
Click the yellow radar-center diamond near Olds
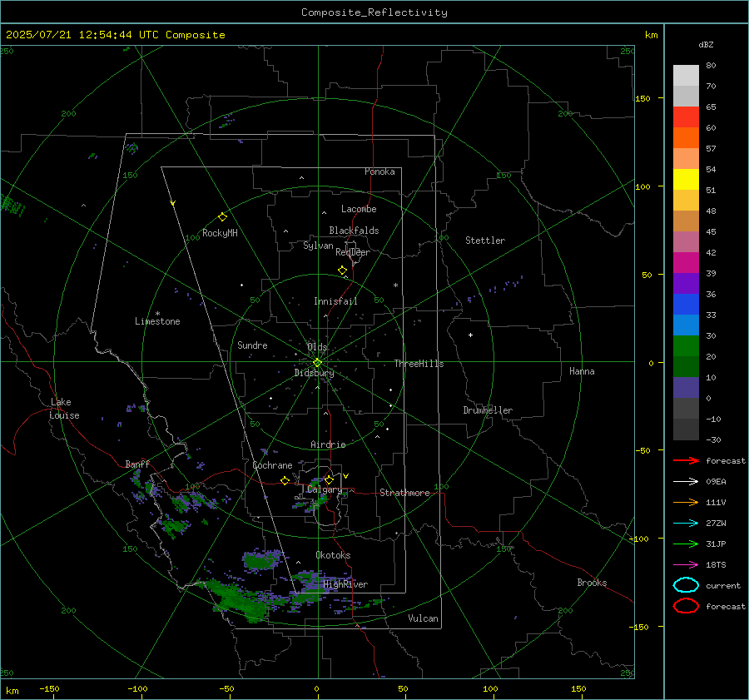pyautogui.click(x=317, y=363)
